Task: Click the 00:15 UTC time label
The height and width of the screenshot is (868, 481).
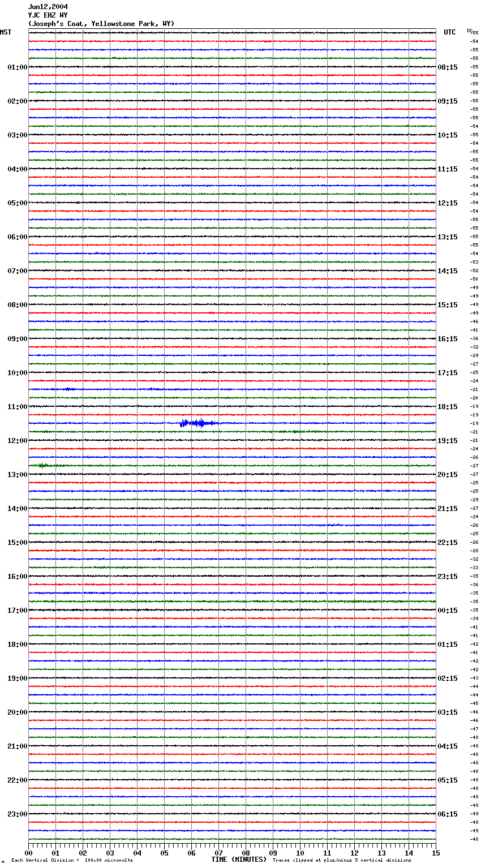Action: 448,611
